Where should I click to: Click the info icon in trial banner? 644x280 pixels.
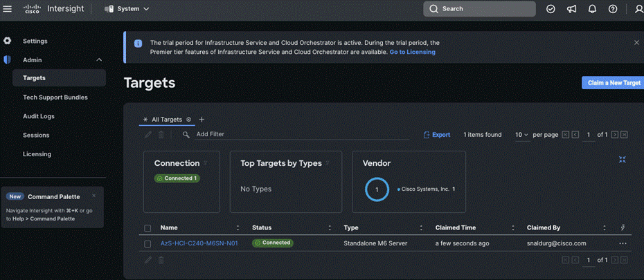click(x=138, y=43)
